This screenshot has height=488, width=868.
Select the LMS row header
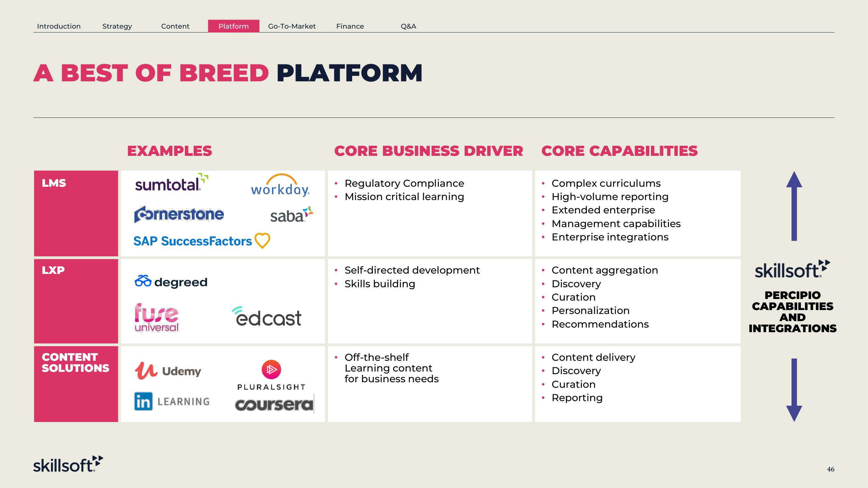(x=76, y=213)
